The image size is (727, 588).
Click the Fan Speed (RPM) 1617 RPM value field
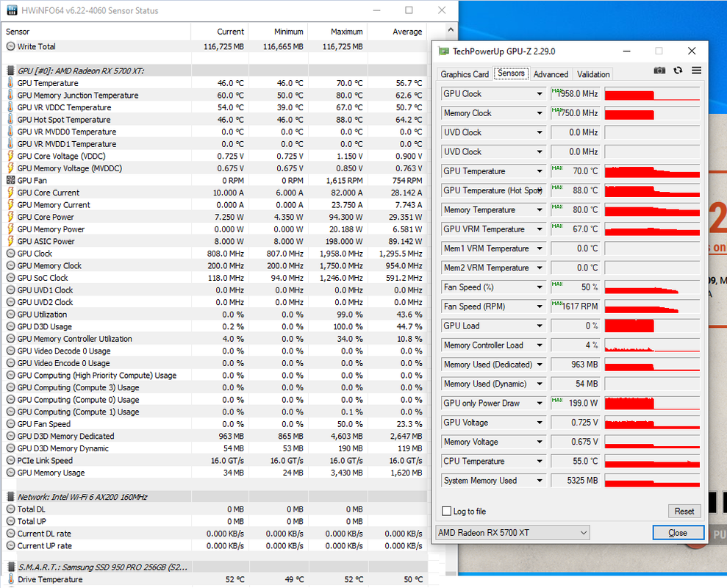576,306
